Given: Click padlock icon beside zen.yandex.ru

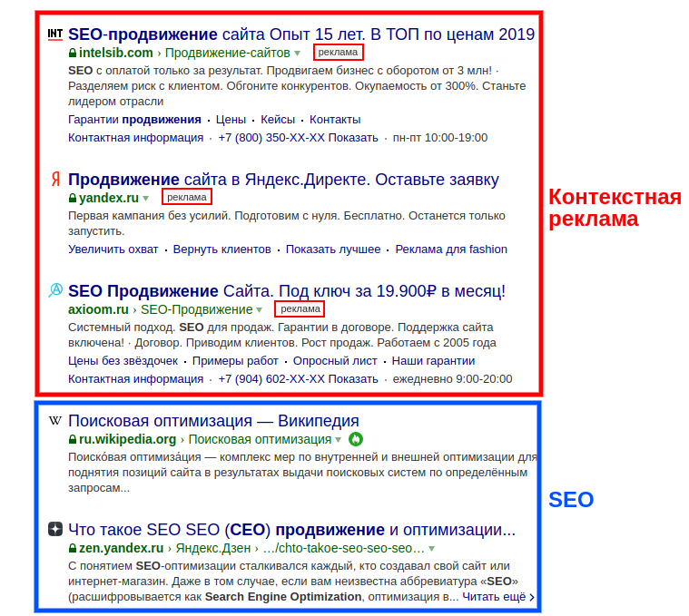Looking at the screenshot, I should tap(73, 548).
